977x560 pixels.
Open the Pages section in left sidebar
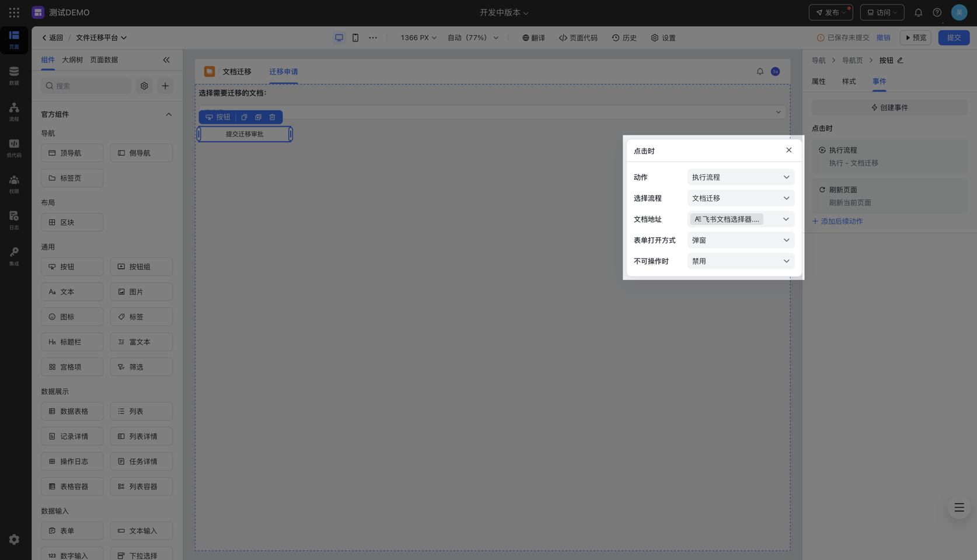click(x=14, y=40)
